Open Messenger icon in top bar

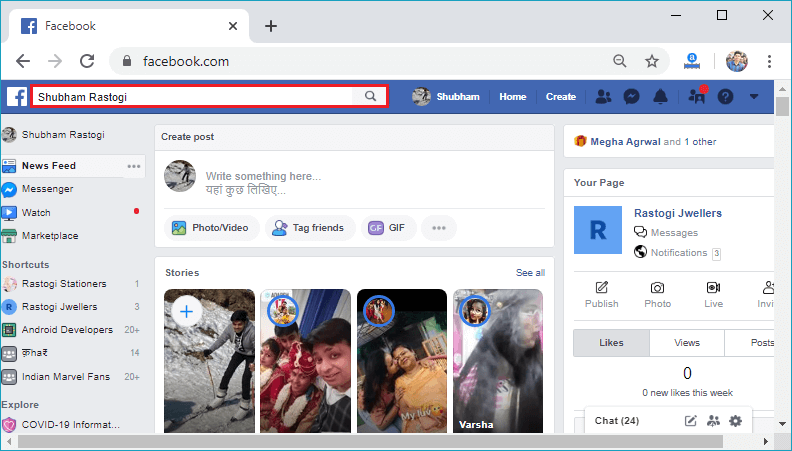click(x=631, y=96)
